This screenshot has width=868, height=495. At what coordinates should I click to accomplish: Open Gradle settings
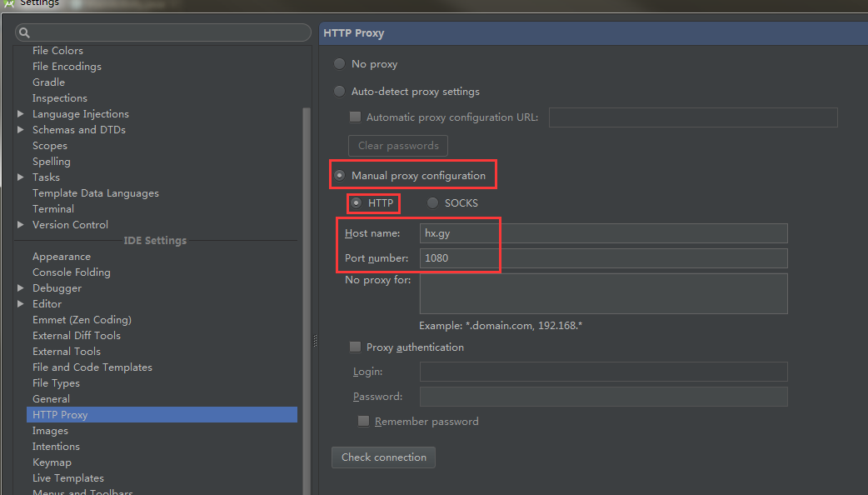click(48, 82)
